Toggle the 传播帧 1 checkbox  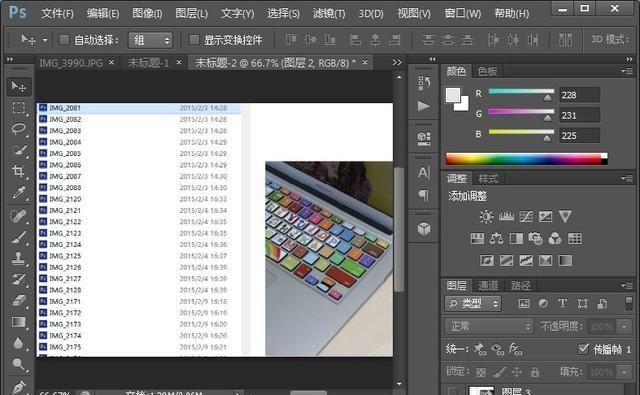pos(584,348)
